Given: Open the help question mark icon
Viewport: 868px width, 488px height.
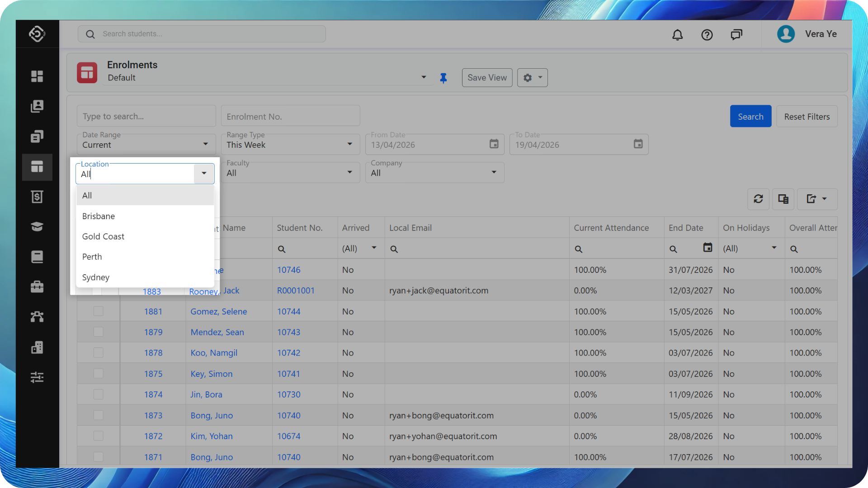Looking at the screenshot, I should pos(707,35).
